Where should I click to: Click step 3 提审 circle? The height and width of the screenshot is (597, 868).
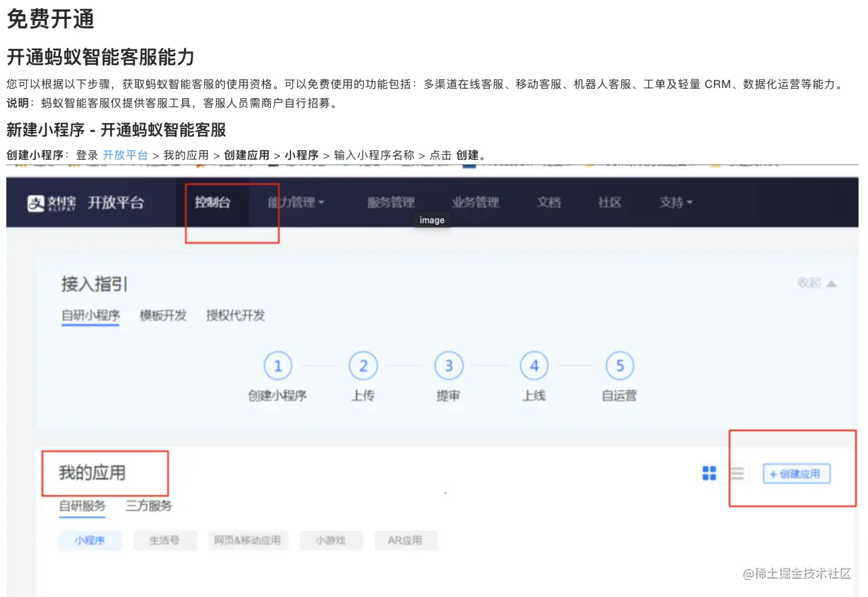(x=449, y=366)
